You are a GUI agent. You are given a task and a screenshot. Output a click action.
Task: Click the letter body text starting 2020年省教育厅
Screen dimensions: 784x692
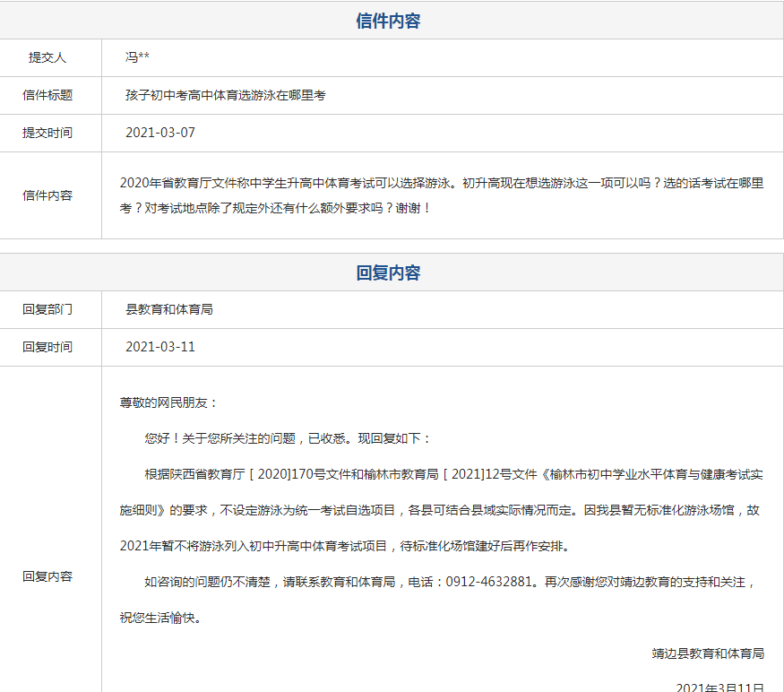click(441, 195)
